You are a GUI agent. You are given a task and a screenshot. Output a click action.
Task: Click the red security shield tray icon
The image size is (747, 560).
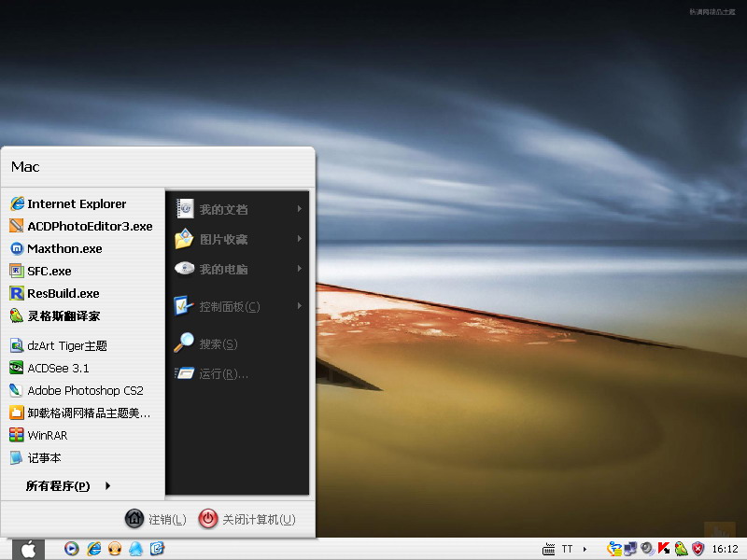coord(698,549)
